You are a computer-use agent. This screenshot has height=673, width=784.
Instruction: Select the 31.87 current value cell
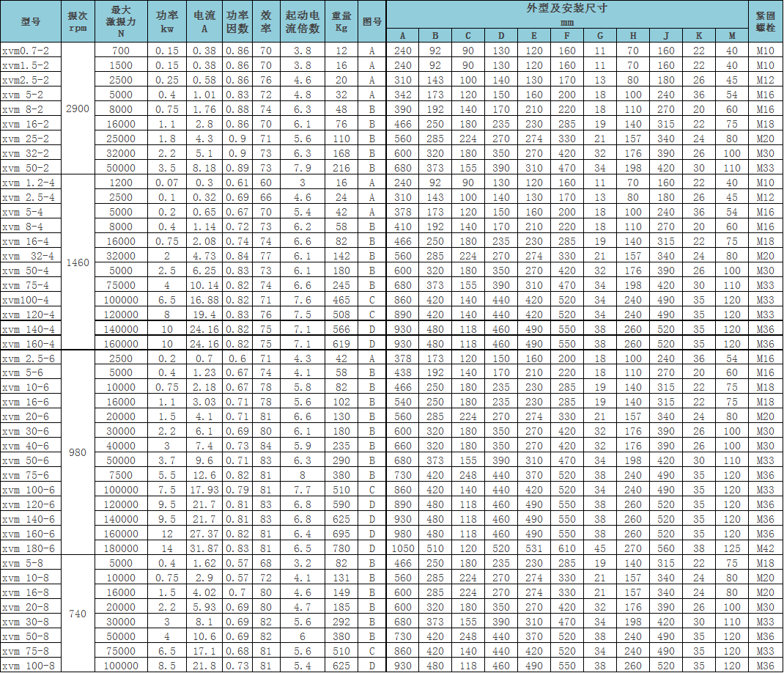click(x=204, y=548)
